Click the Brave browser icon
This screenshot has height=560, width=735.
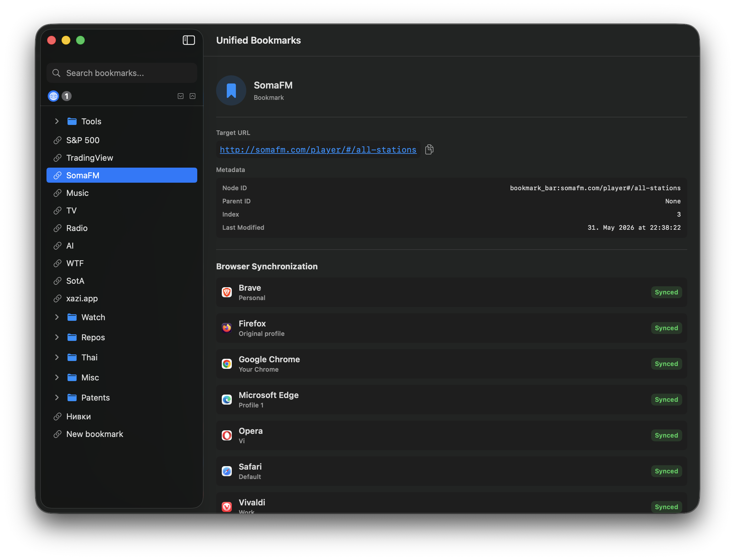pyautogui.click(x=227, y=292)
